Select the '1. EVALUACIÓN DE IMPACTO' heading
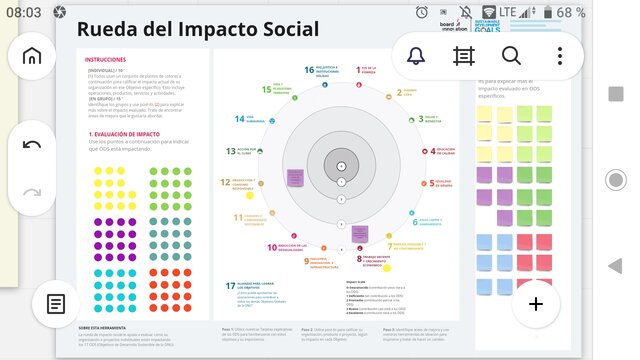The width and height of the screenshot is (640, 360). tap(124, 134)
